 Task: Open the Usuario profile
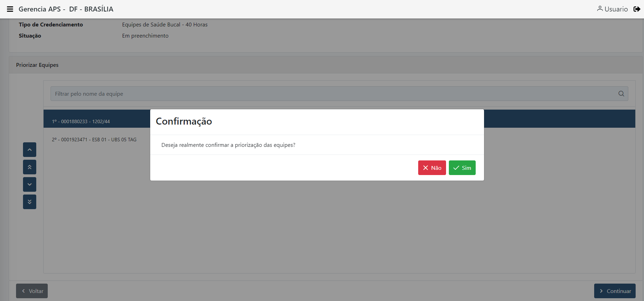(x=612, y=9)
